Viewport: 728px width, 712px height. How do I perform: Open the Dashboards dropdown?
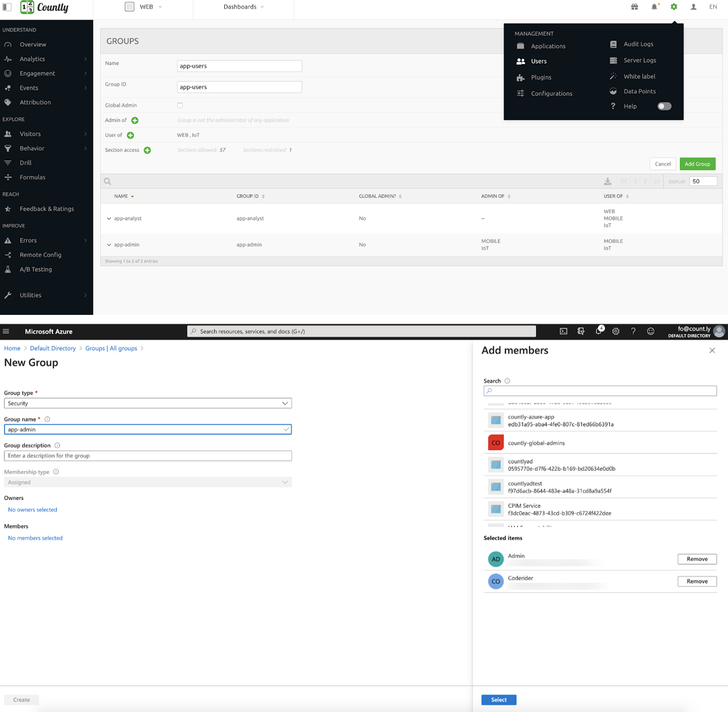point(244,7)
